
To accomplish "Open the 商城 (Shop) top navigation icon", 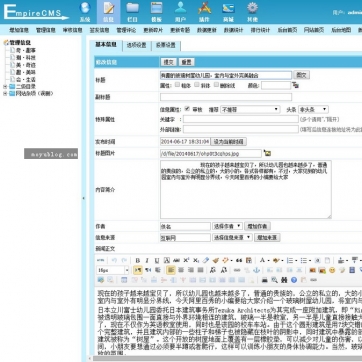I will pyautogui.click(x=228, y=12).
